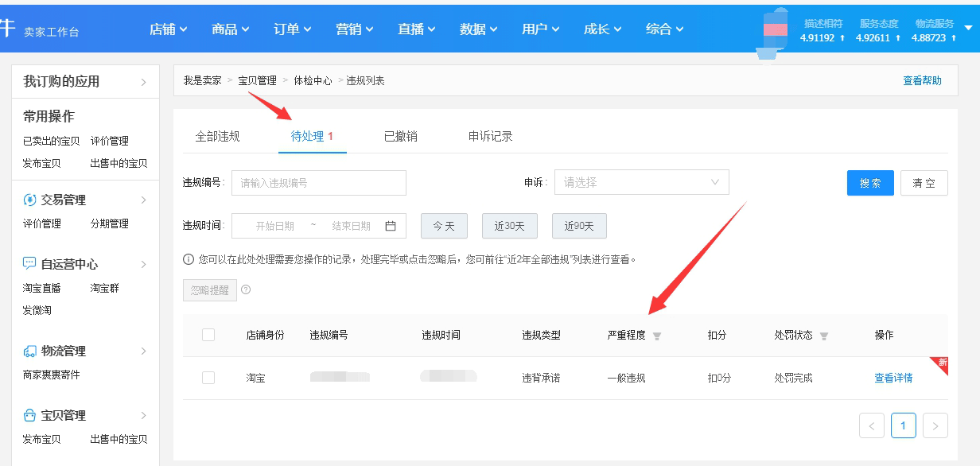980x466 pixels.
Task: Click the 自运营中心 chat bubble icon
Action: [x=29, y=264]
